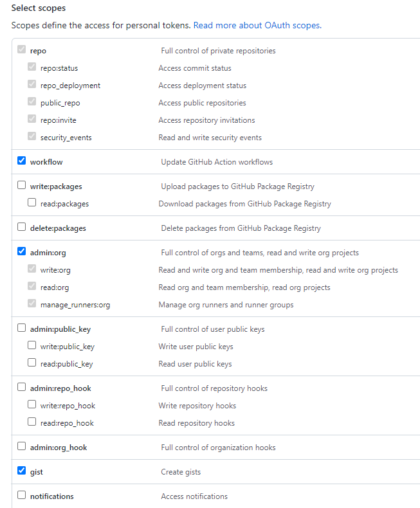
Task: Enable the read:public_key checkbox
Action: click(32, 362)
